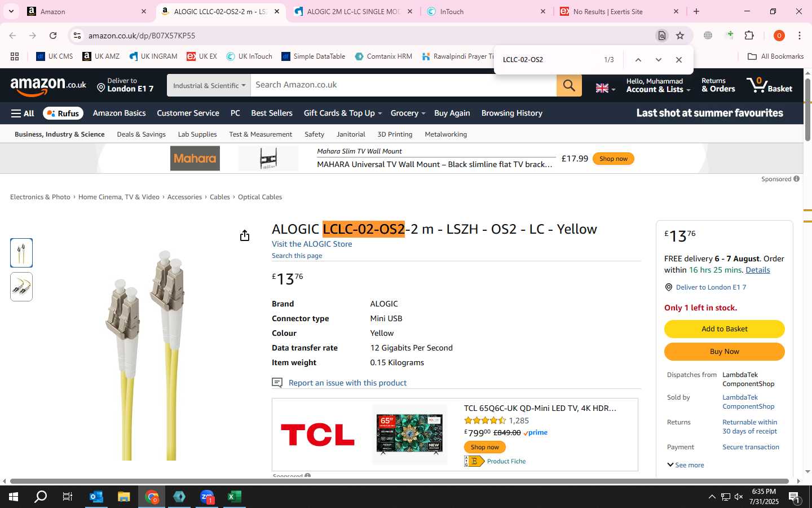Bookmark this page with the star icon
Screen dimensions: 812x508
tap(680, 36)
